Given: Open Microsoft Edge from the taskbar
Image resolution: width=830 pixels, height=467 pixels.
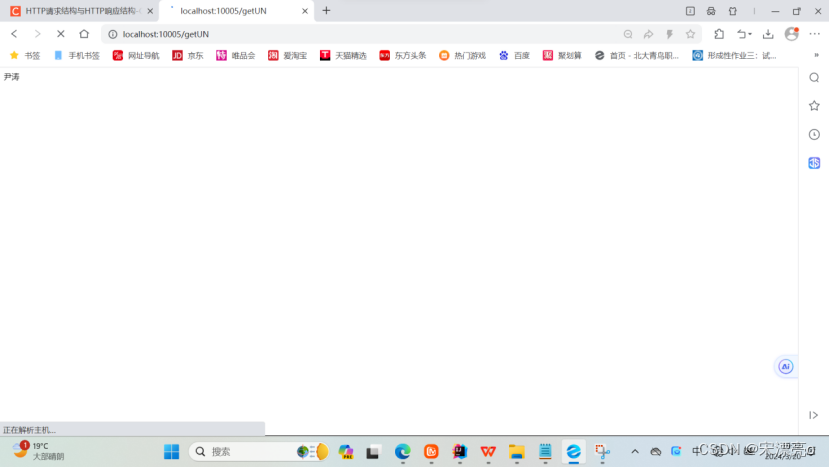Looking at the screenshot, I should tap(403, 452).
